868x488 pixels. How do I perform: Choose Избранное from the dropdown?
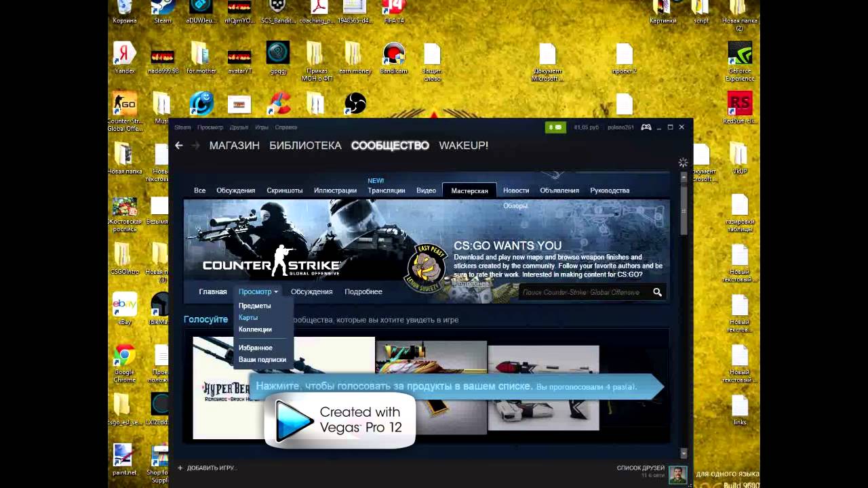click(256, 348)
